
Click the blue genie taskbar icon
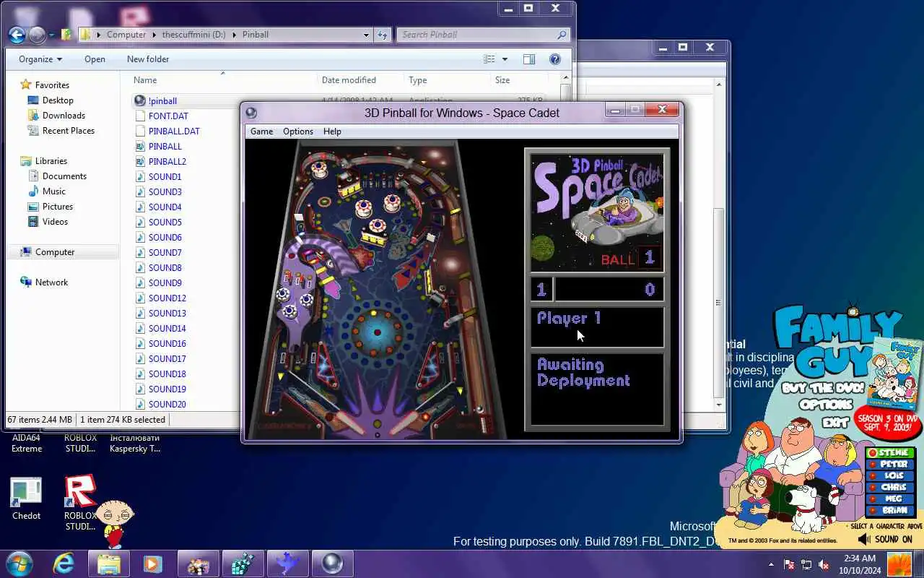(287, 564)
